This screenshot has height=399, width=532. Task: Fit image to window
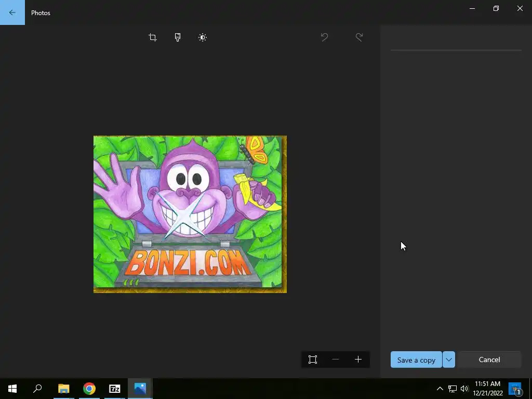pos(313,360)
